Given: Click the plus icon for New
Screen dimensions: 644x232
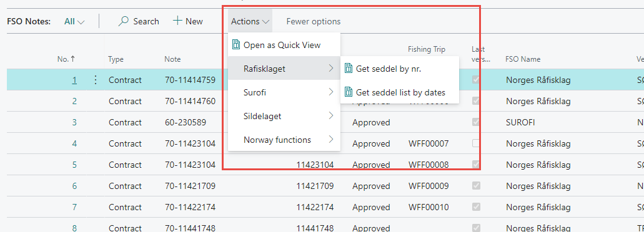Looking at the screenshot, I should point(177,21).
